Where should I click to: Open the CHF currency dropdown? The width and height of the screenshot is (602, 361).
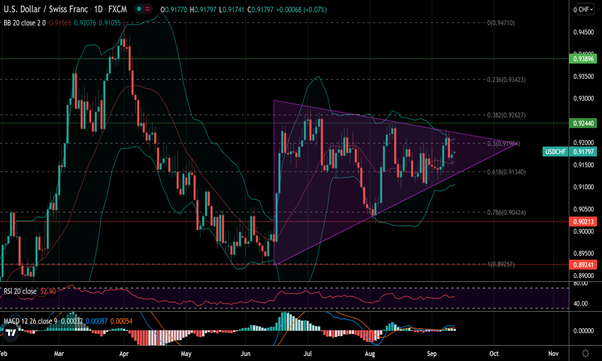[x=583, y=10]
